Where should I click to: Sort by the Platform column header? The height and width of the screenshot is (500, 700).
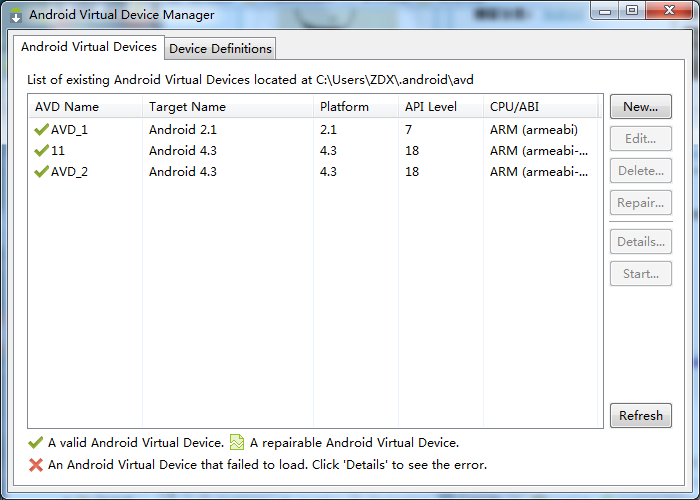point(356,107)
